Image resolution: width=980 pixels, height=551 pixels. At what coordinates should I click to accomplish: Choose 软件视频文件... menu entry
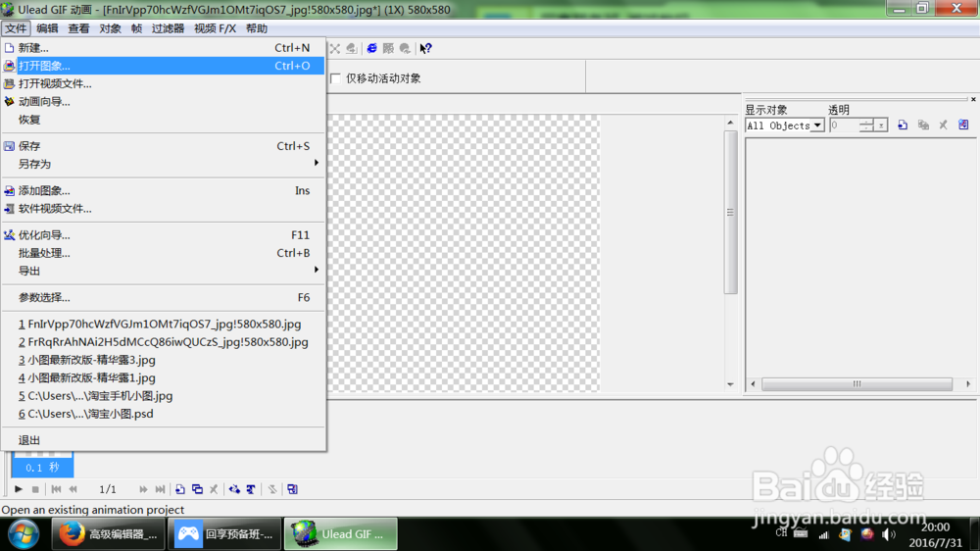point(164,209)
